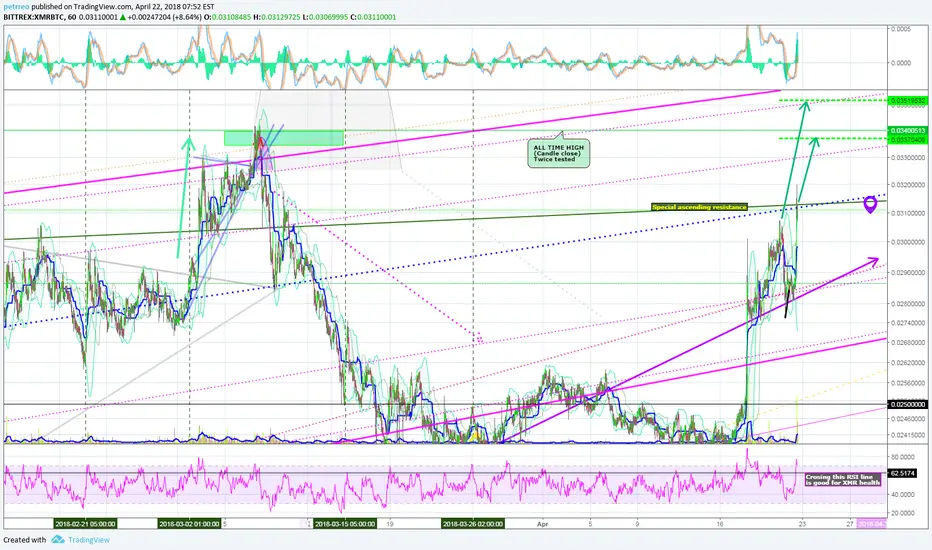Viewport: 932px width, 550px height.
Task: Click the Apr label on time axis
Action: [542, 524]
